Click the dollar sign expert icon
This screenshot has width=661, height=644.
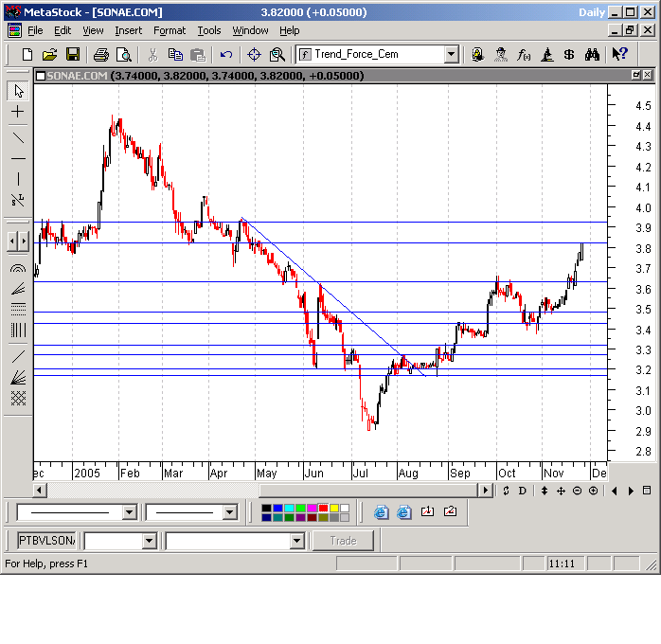coord(569,55)
